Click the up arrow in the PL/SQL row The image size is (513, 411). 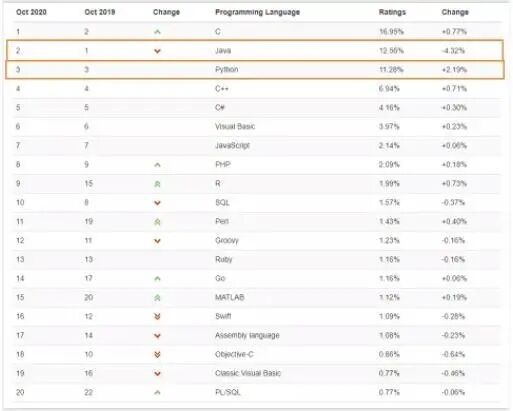[x=157, y=393]
